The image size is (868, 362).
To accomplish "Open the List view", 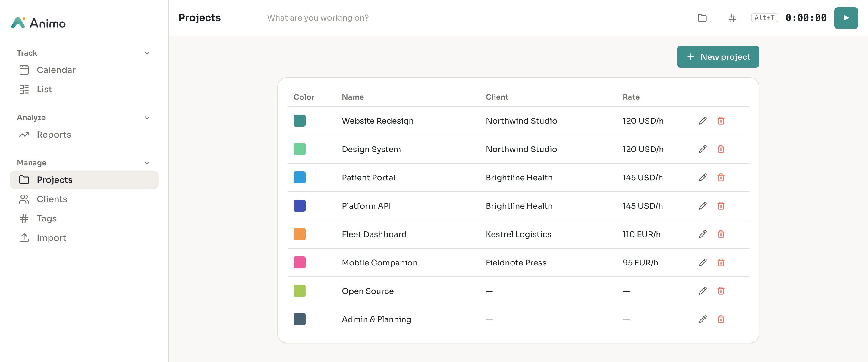I will tap(84, 89).
